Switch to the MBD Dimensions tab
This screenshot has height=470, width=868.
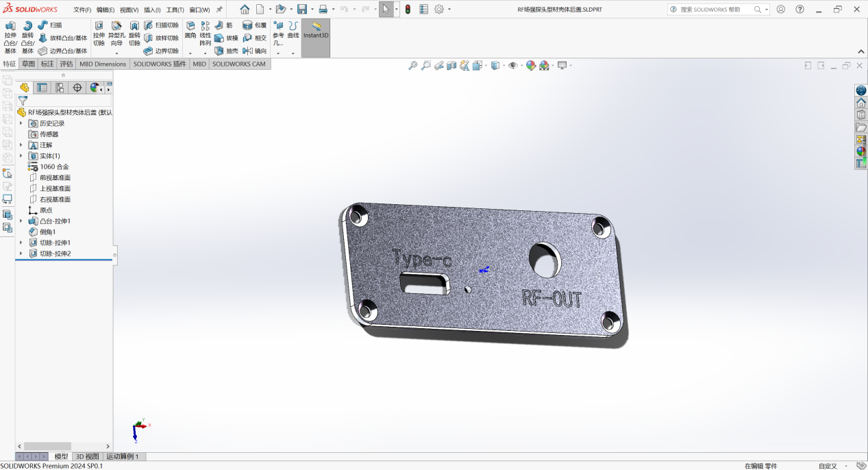pyautogui.click(x=103, y=64)
